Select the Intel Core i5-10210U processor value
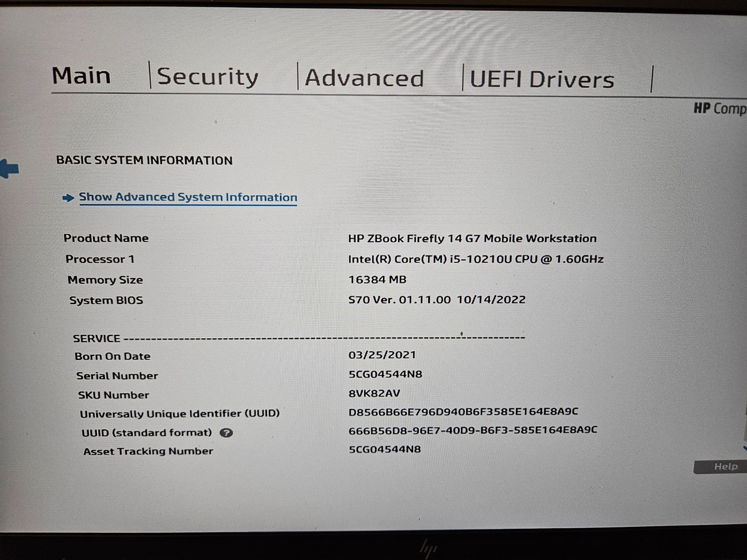747x560 pixels. 476,259
